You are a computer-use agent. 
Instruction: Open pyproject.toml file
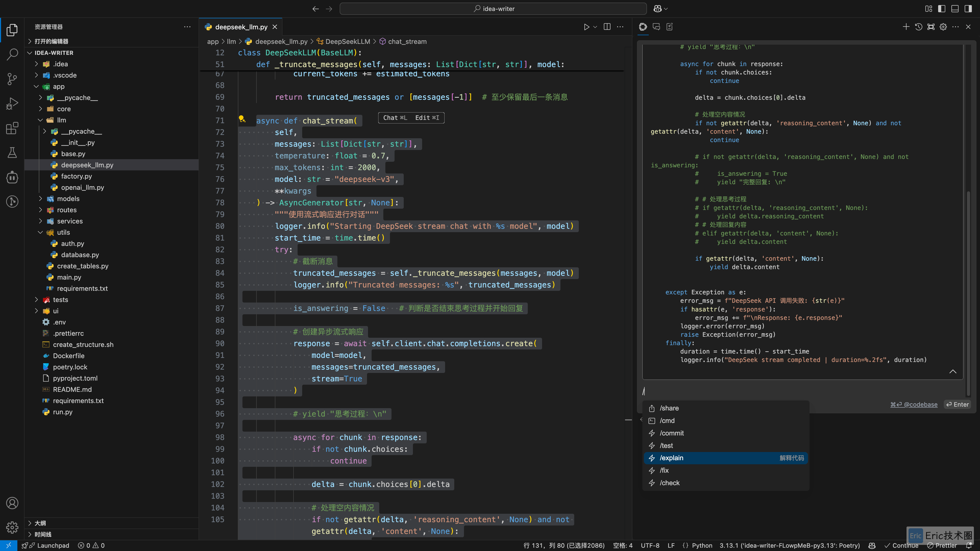112,378
